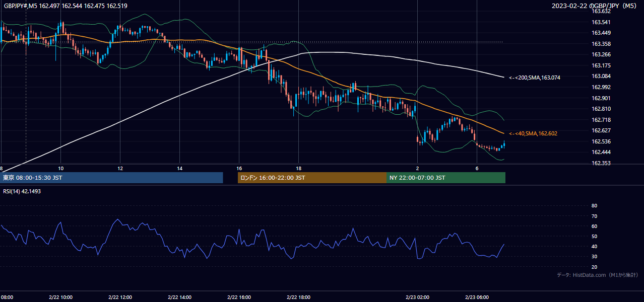Click price axis label 163.175
Screen dimensions: 644x302
(x=601, y=65)
